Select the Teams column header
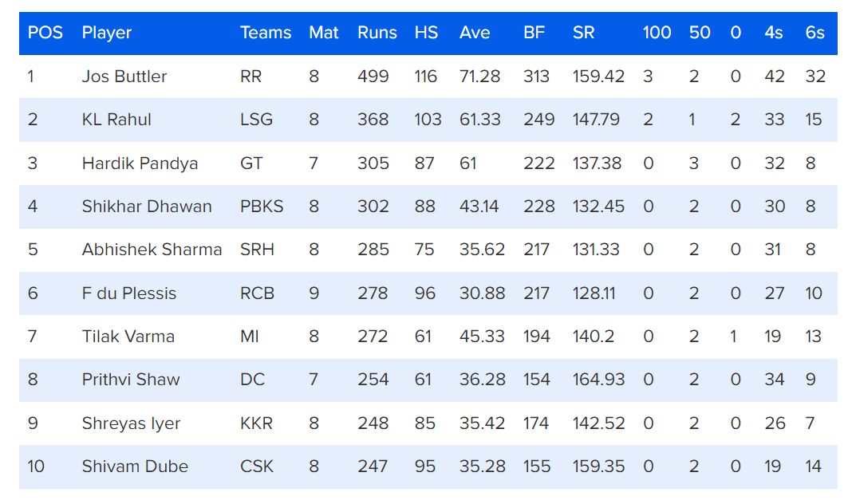This screenshot has width=852, height=504. (266, 33)
